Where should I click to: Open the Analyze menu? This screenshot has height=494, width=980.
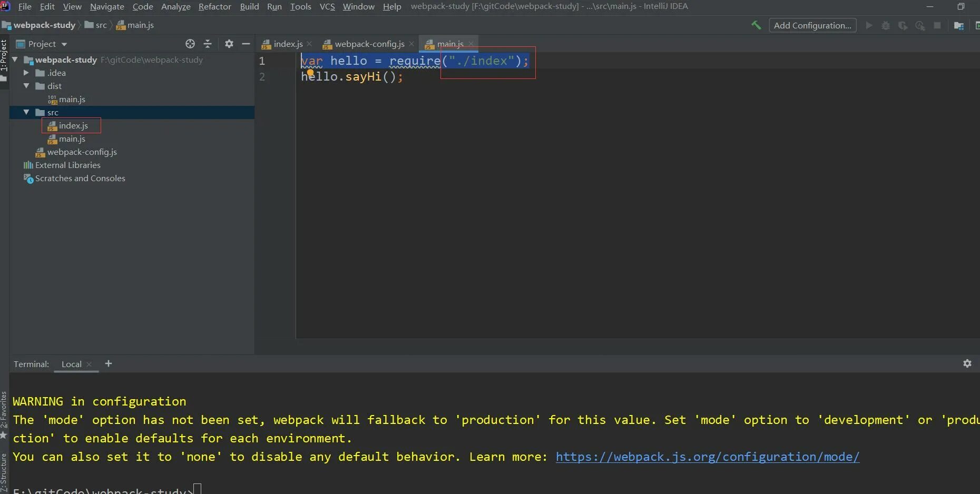coord(176,6)
